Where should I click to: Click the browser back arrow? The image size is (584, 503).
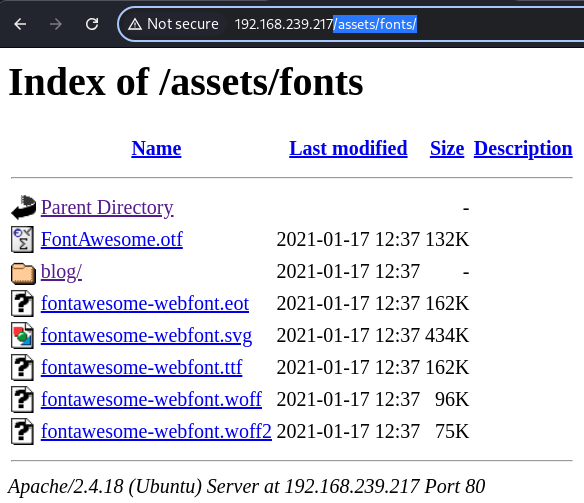point(20,25)
